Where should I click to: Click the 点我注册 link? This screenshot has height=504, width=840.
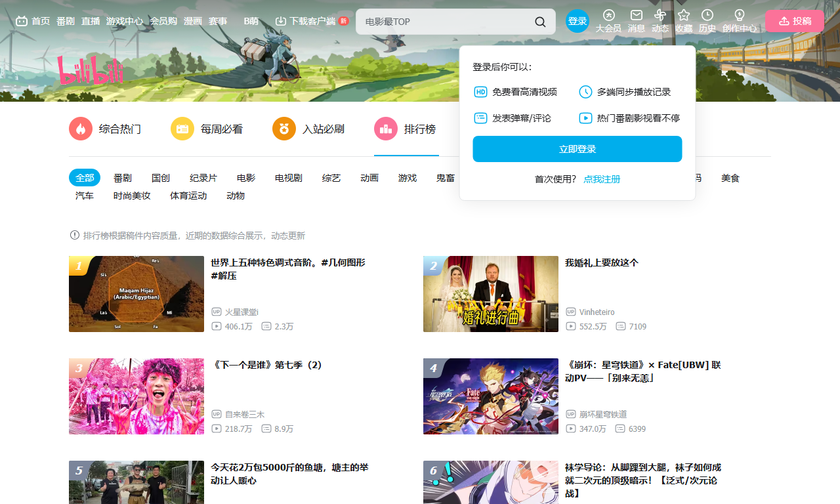pyautogui.click(x=602, y=179)
